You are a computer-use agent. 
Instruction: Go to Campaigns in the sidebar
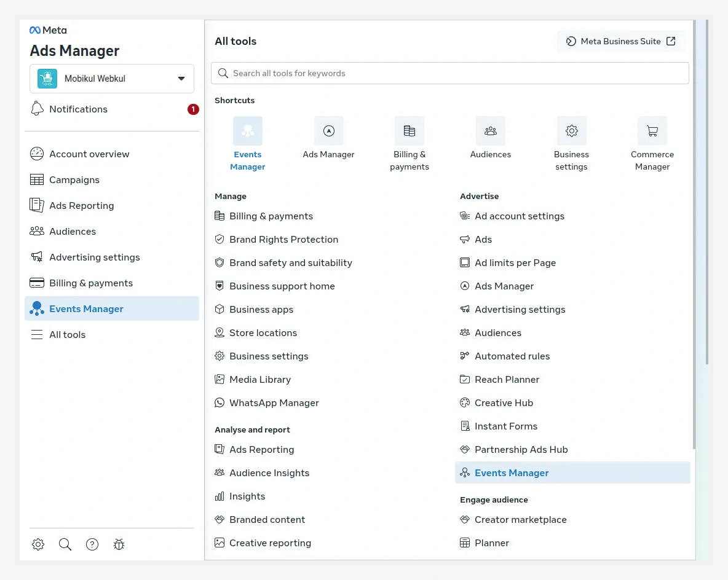[112, 179]
